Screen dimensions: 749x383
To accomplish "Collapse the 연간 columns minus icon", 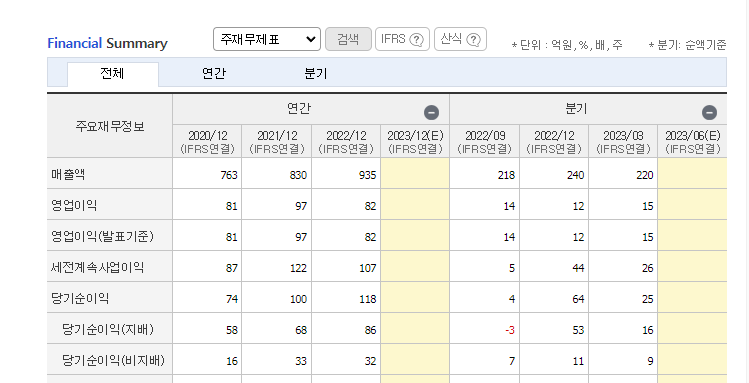I will (x=431, y=113).
